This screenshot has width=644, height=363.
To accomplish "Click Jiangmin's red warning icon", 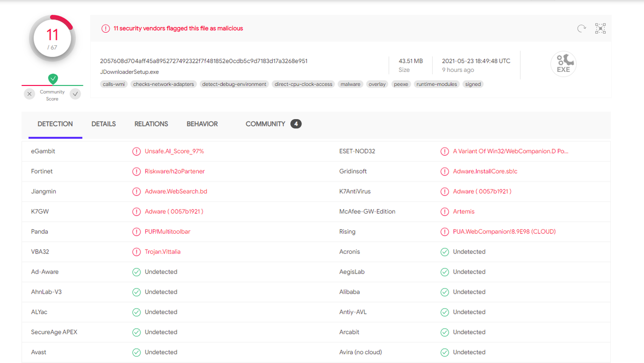I will [x=136, y=192].
